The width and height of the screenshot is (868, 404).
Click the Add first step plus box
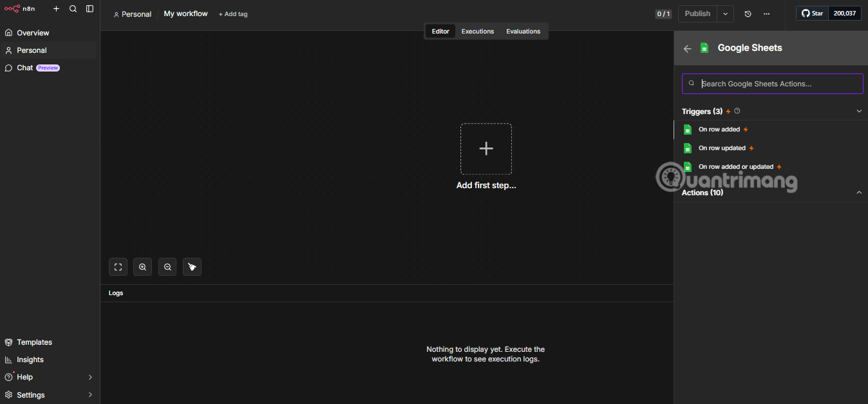pos(486,149)
